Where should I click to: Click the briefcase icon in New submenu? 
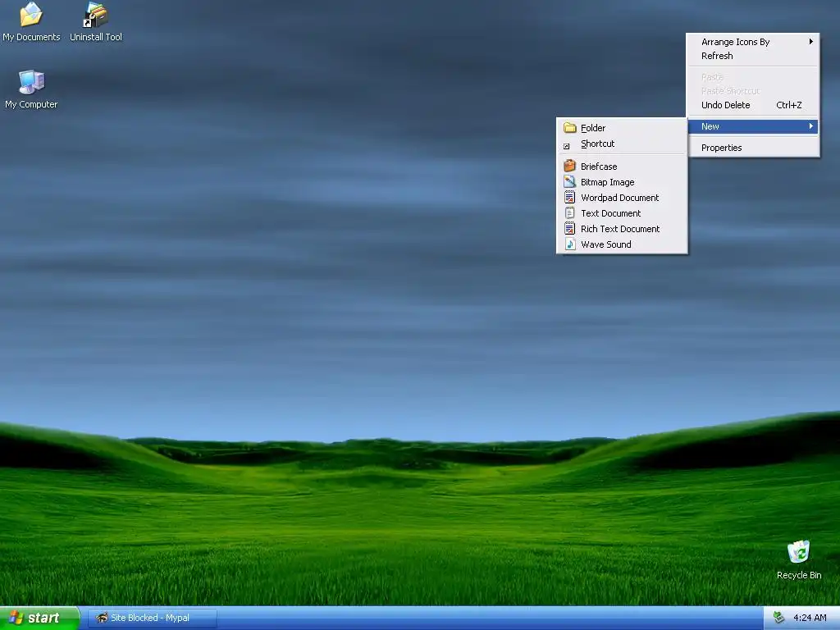570,166
